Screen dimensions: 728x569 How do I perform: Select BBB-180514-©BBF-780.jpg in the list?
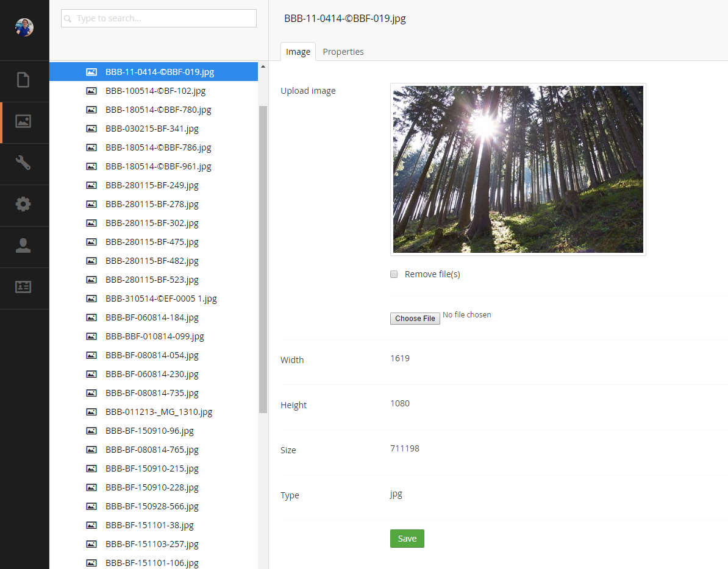(158, 110)
